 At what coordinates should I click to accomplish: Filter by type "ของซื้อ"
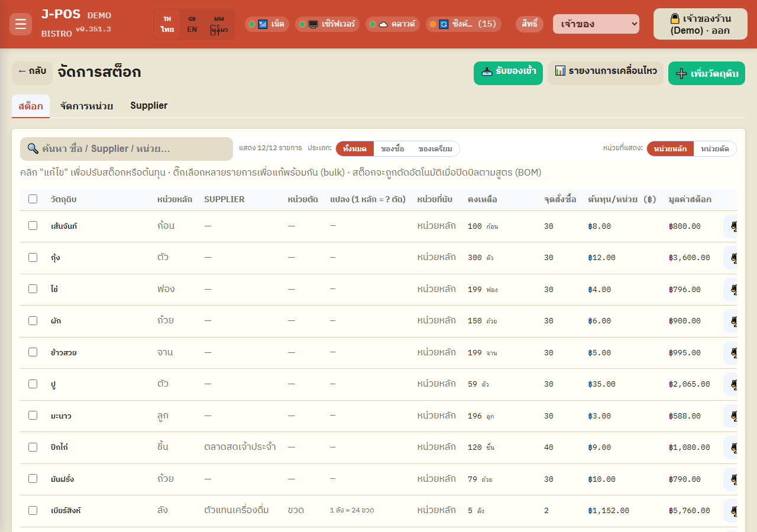click(393, 149)
